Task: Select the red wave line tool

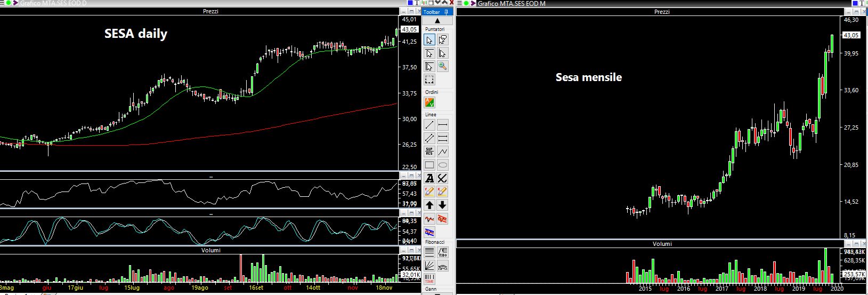Action: point(429,219)
